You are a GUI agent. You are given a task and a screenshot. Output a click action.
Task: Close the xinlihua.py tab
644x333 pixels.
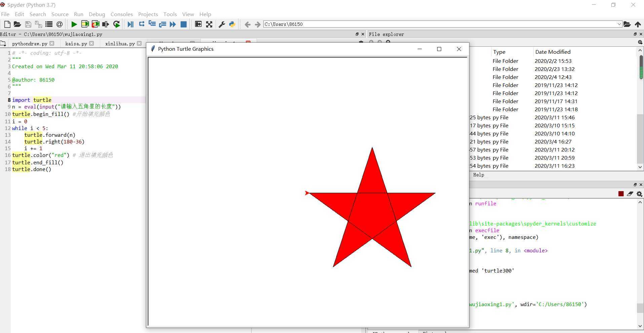point(139,43)
